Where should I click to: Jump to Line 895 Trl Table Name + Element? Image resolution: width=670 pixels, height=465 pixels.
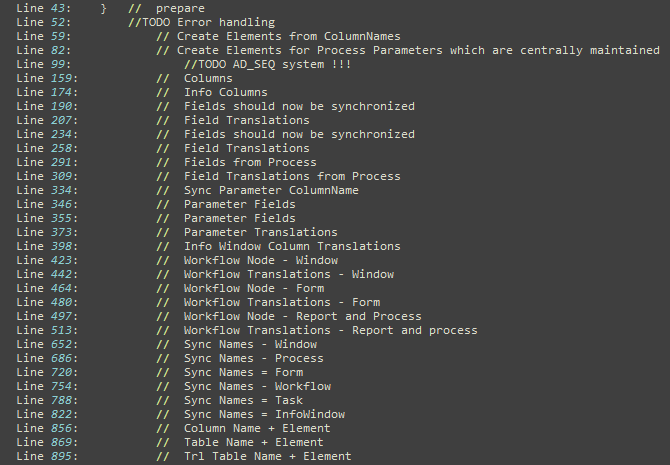[x=184, y=456]
